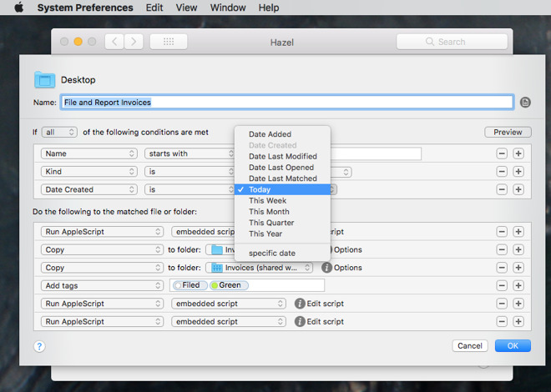
Task: Select This Year in the popup
Action: [x=282, y=234]
